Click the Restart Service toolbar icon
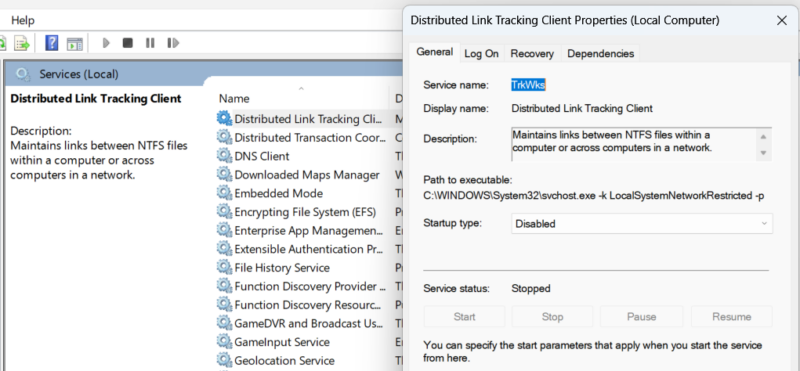 (173, 43)
